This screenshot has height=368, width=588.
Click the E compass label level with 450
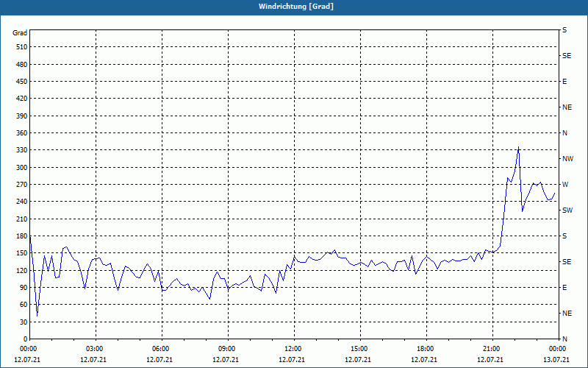564,82
